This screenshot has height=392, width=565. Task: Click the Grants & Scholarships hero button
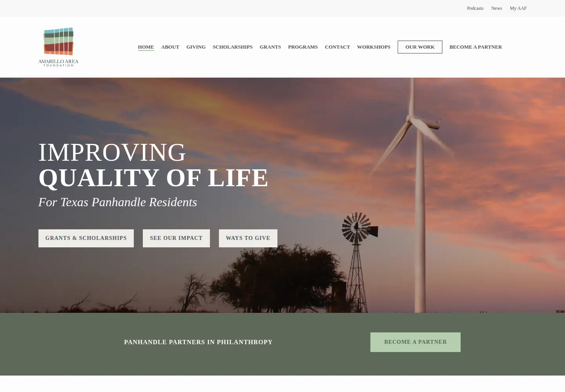[86, 238]
